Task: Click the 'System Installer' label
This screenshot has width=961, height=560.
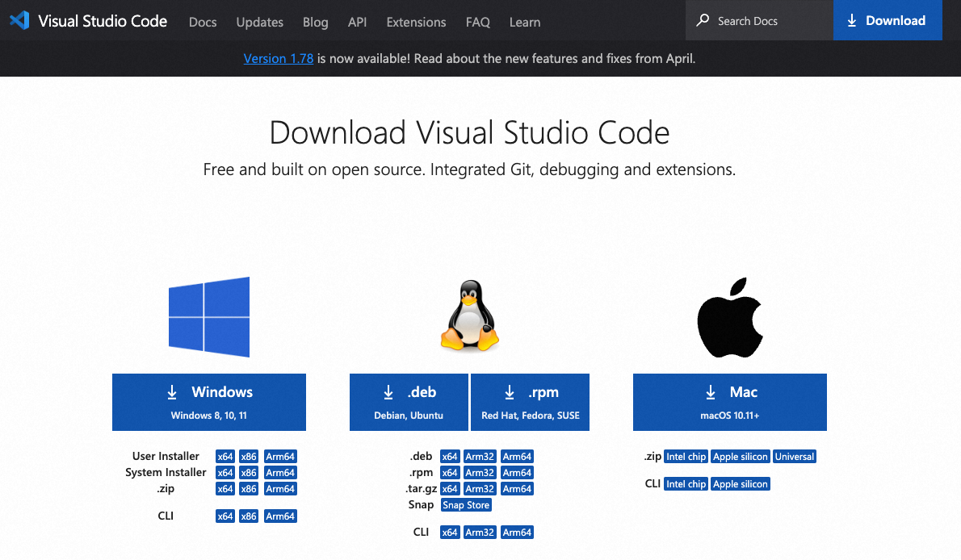Action: coord(166,472)
